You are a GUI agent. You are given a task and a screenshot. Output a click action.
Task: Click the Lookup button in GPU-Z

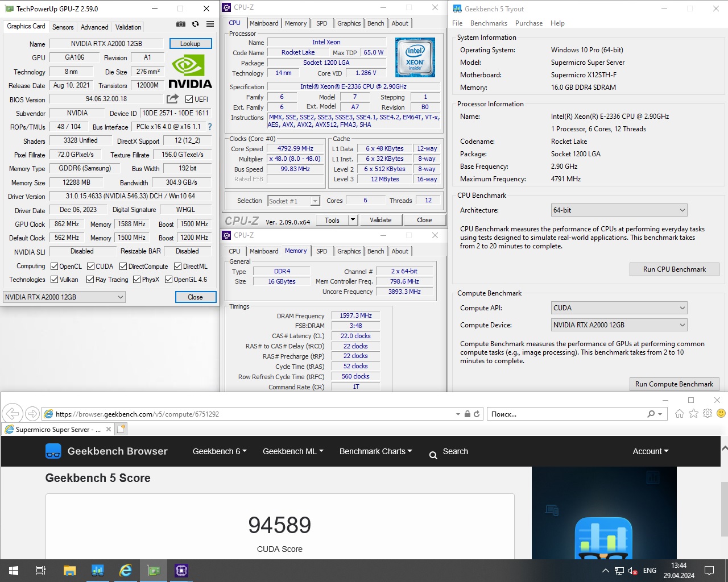(x=190, y=44)
